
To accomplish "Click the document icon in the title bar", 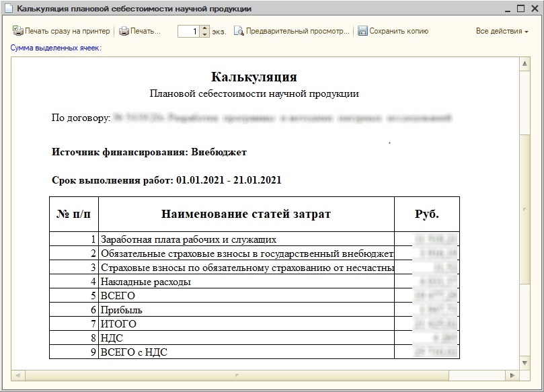I will (8, 9).
